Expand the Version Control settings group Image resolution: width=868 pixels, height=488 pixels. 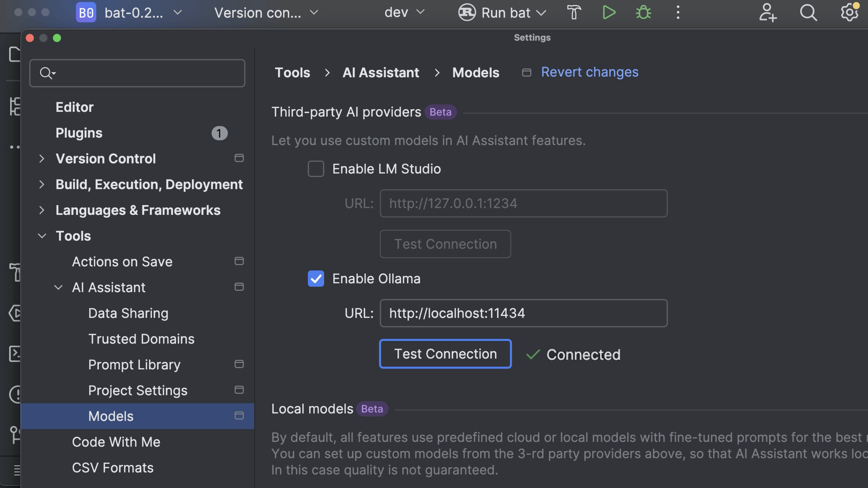coord(41,159)
